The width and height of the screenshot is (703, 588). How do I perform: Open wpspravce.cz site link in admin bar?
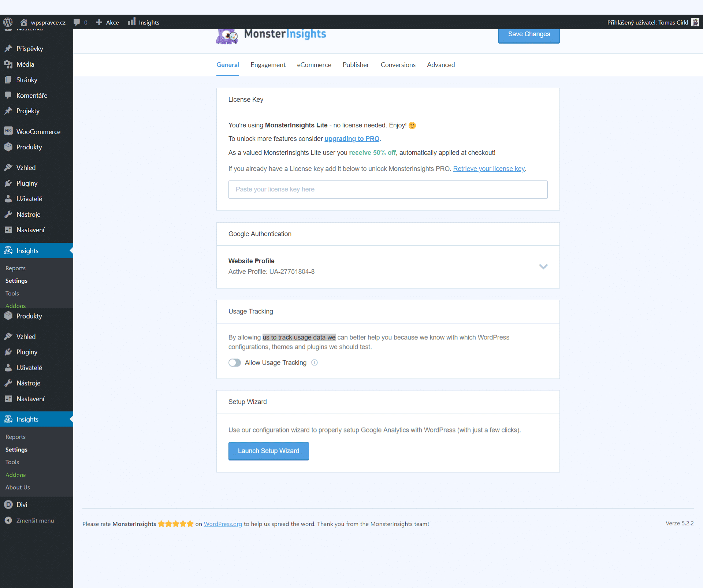click(x=48, y=22)
